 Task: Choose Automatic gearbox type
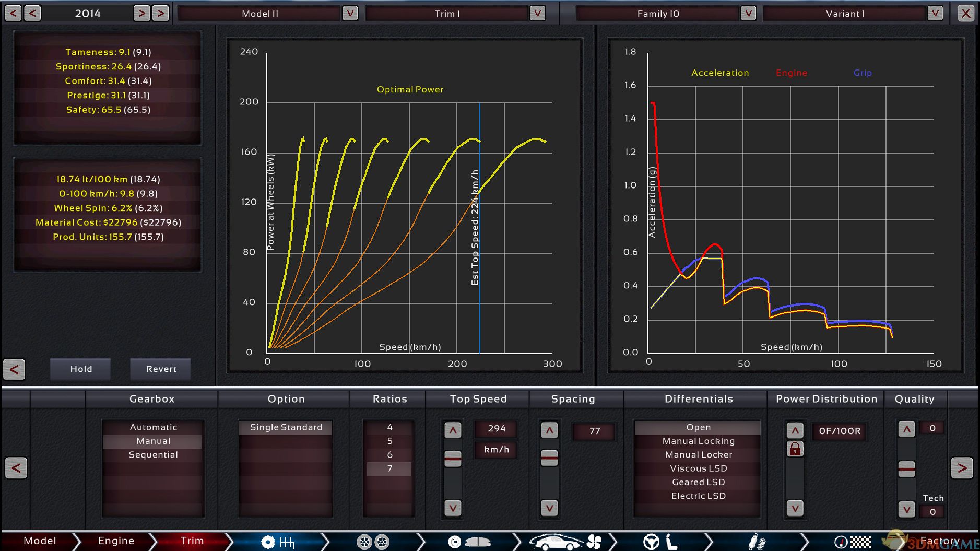(x=153, y=427)
